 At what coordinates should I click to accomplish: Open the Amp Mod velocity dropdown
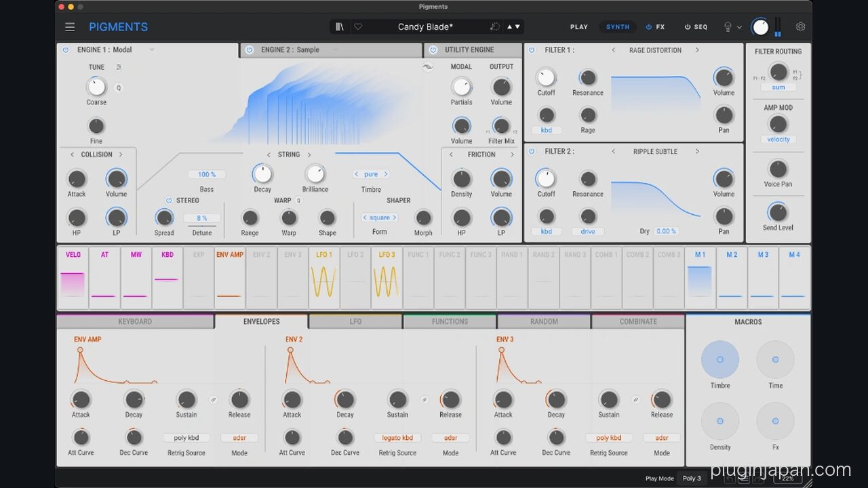click(x=778, y=140)
